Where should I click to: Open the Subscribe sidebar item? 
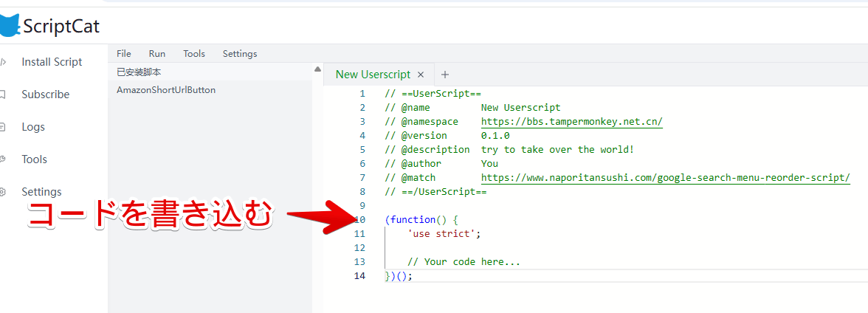coord(46,94)
